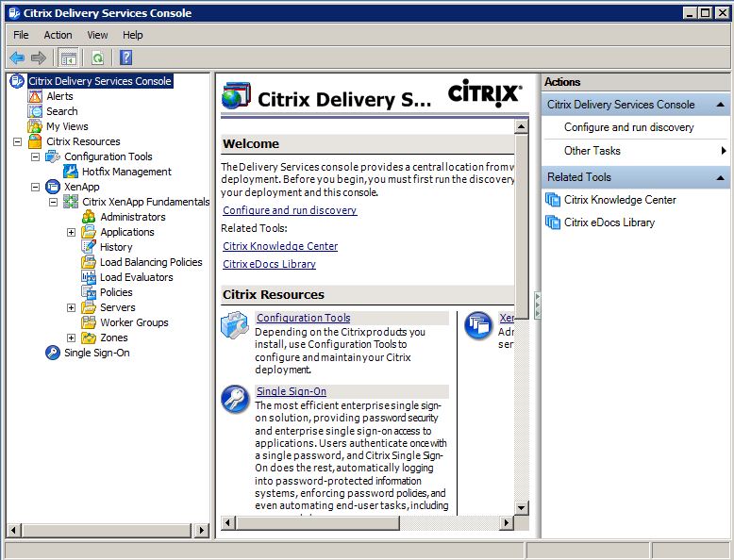The width and height of the screenshot is (734, 560).
Task: Open the View menu
Action: coord(97,35)
